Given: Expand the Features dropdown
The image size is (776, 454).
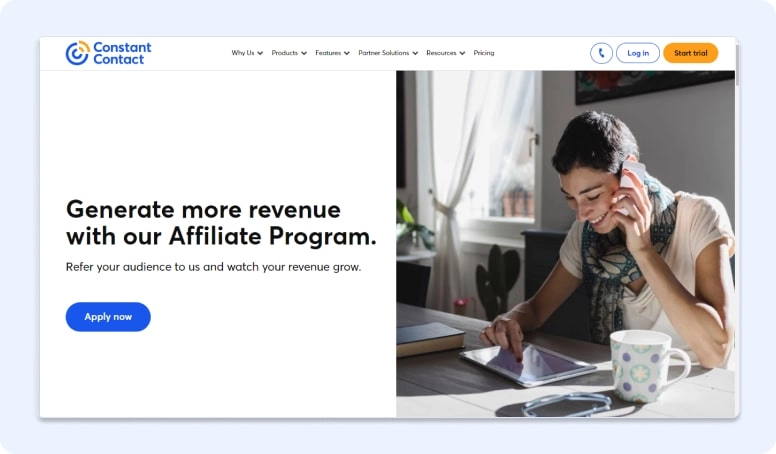Looking at the screenshot, I should (333, 53).
